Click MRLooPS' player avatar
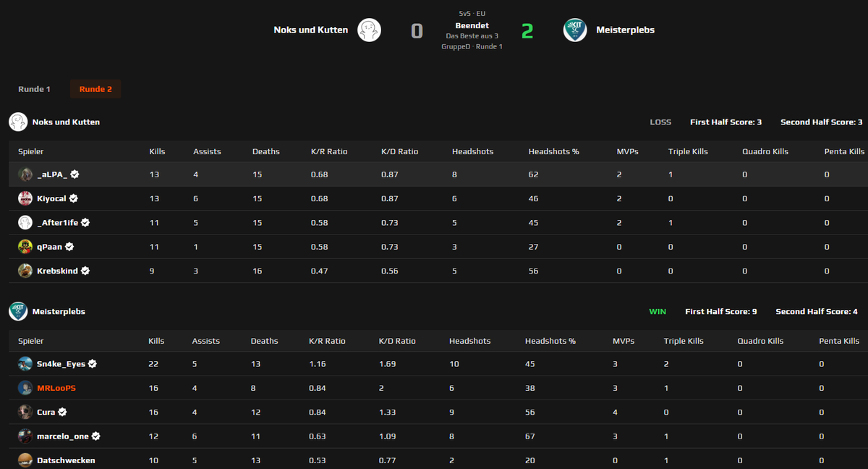868x469 pixels. (24, 387)
